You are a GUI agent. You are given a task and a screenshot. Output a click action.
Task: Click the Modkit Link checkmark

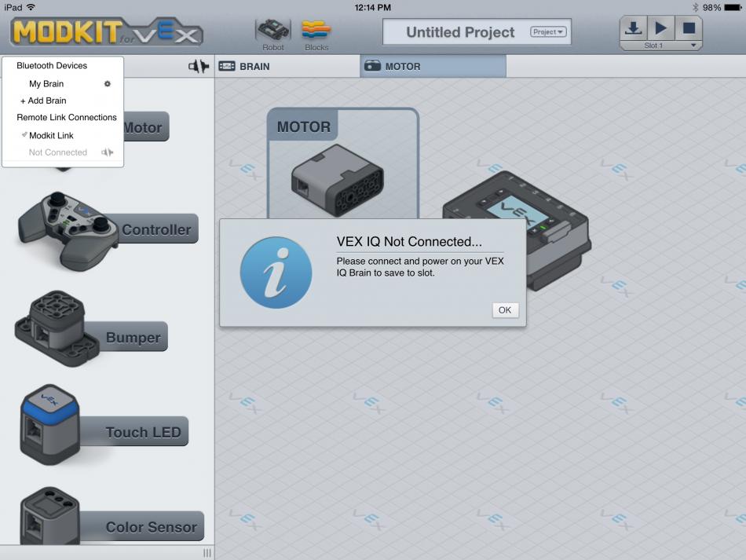24,134
